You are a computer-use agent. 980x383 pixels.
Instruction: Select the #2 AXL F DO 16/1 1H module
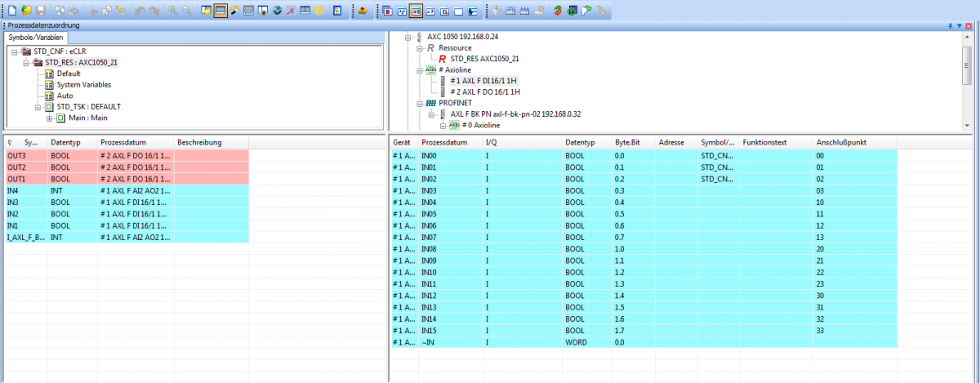485,92
